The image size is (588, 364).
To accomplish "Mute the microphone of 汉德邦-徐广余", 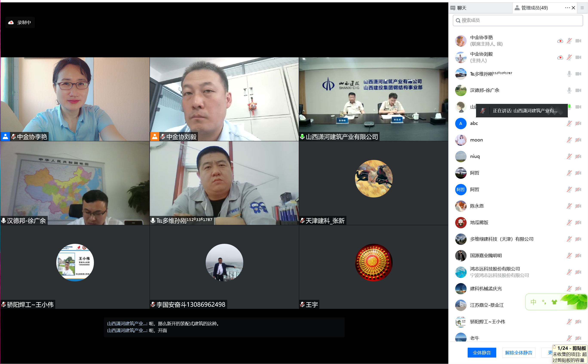I will click(x=569, y=90).
